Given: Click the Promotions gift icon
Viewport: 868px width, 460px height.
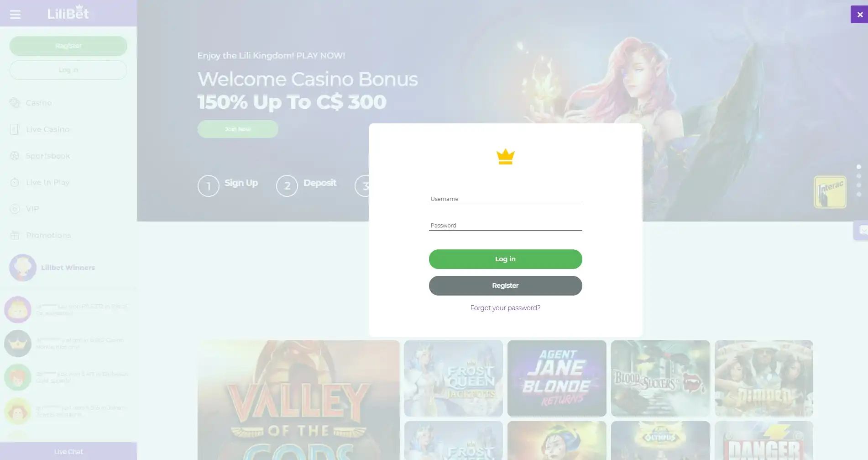Looking at the screenshot, I should point(15,235).
